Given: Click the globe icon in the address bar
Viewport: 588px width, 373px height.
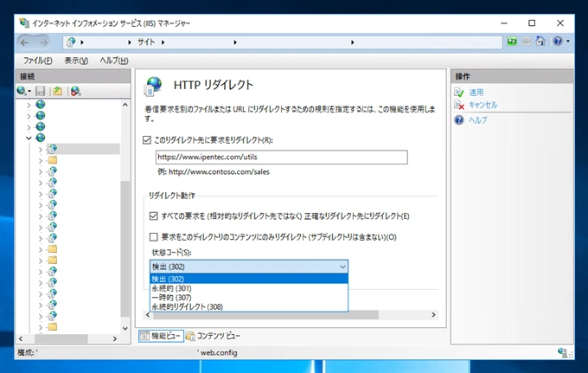Looking at the screenshot, I should coord(71,42).
